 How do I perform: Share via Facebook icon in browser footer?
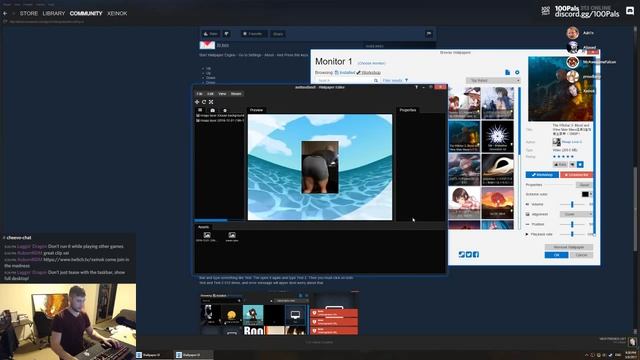[476, 254]
